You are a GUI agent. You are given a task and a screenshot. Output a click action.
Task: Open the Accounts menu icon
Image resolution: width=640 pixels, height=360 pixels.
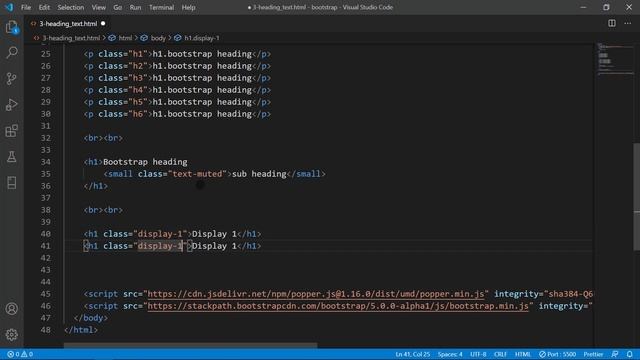pyautogui.click(x=12, y=309)
